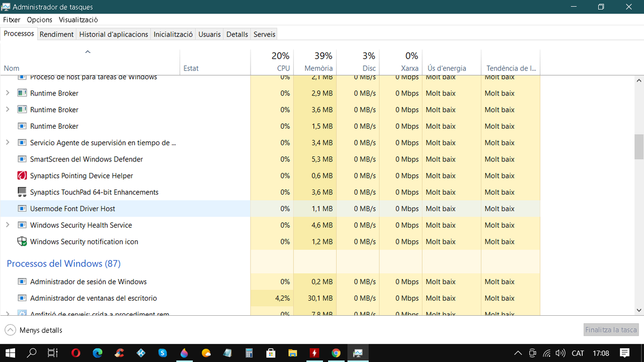Switch to the Historial d'aplicacions tab
Screen dimensions: 644x362
(x=114, y=34)
